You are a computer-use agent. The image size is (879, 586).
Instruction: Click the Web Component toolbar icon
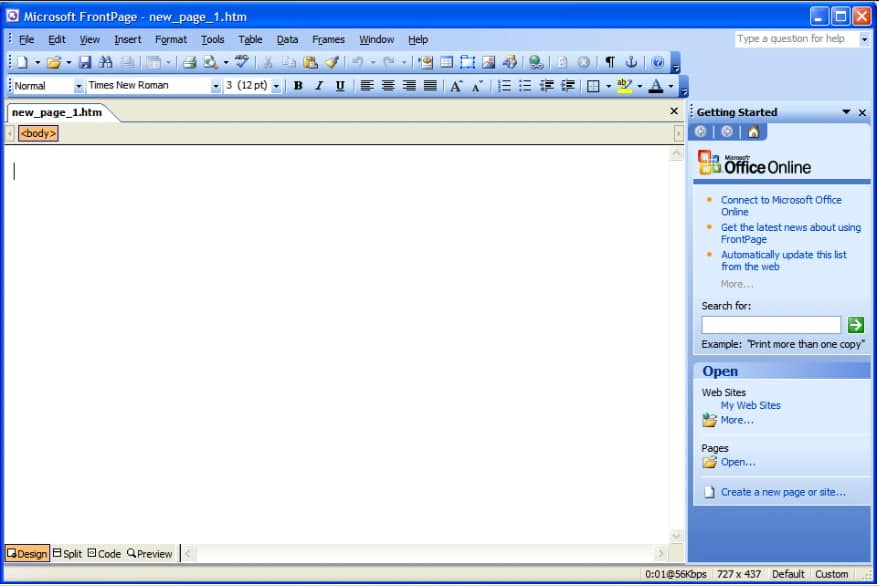point(425,61)
